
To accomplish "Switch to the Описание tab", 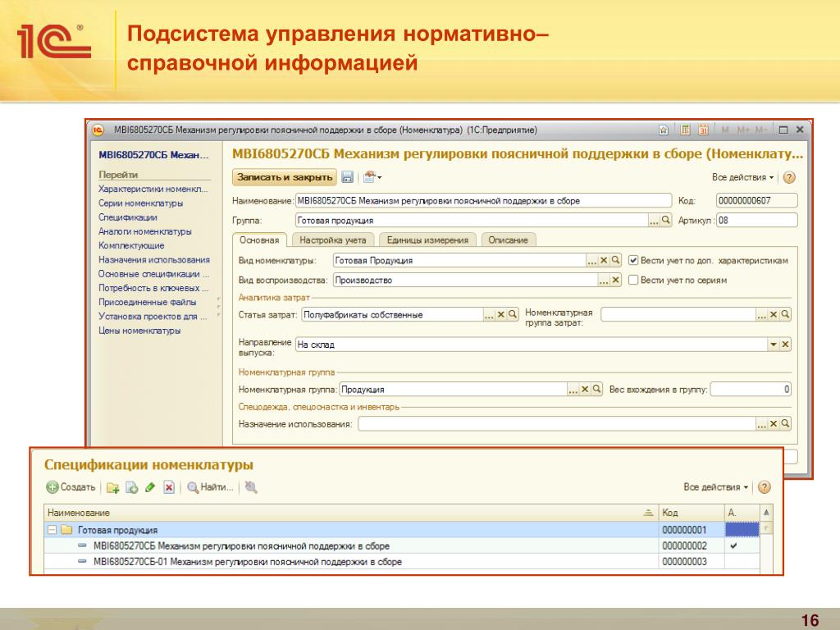I will click(508, 240).
